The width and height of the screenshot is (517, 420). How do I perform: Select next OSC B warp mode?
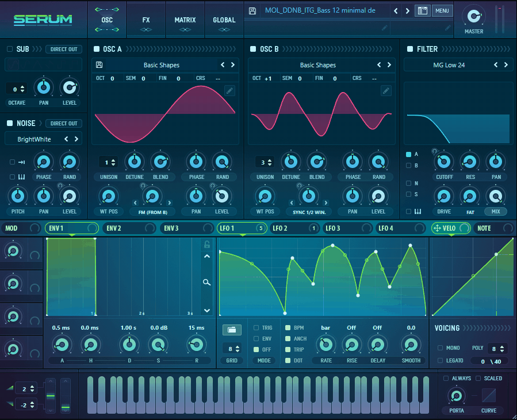(325, 203)
